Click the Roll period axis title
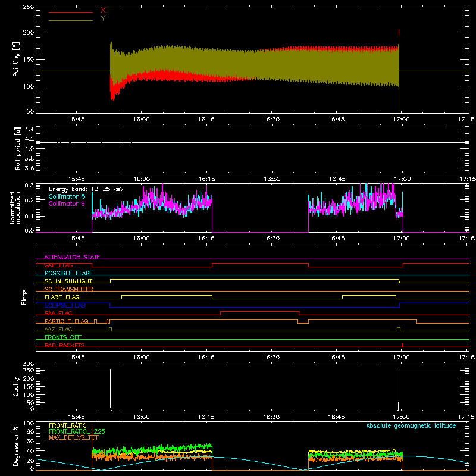Viewport: 476px width, 476px height. click(17, 148)
